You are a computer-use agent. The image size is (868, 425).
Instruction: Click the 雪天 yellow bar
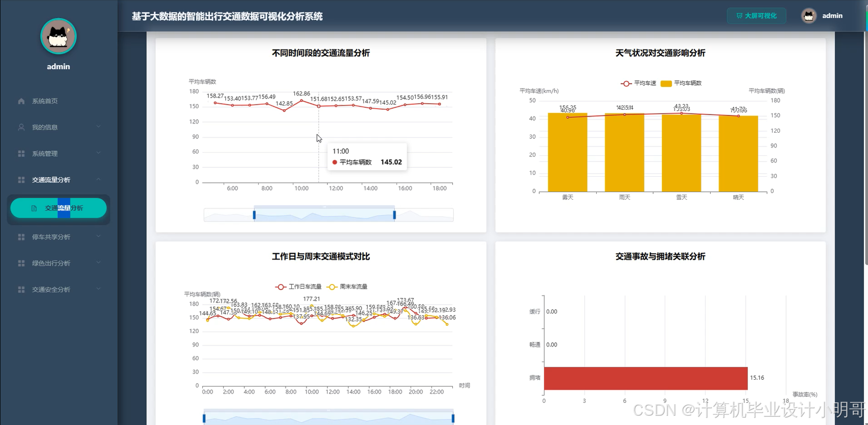click(681, 153)
